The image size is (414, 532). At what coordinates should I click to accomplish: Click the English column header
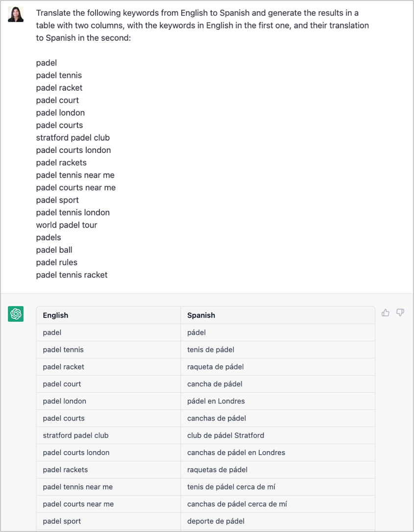click(55, 315)
